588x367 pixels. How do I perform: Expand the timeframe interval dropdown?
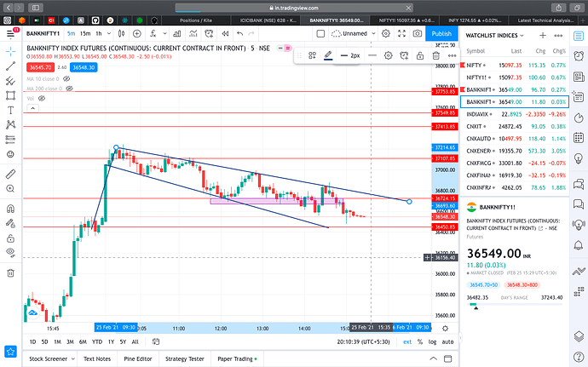pyautogui.click(x=109, y=34)
